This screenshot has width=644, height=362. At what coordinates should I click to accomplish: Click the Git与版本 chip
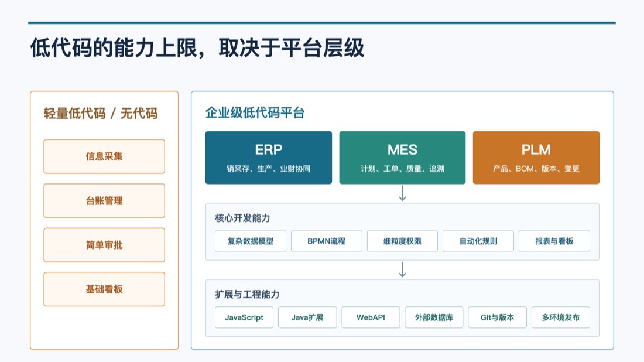pos(498,317)
